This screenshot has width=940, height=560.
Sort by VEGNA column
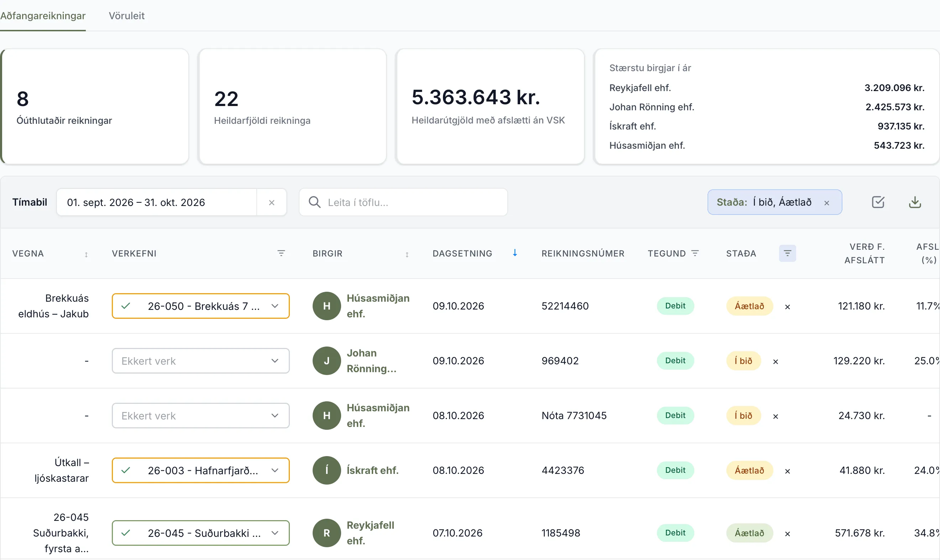point(86,254)
